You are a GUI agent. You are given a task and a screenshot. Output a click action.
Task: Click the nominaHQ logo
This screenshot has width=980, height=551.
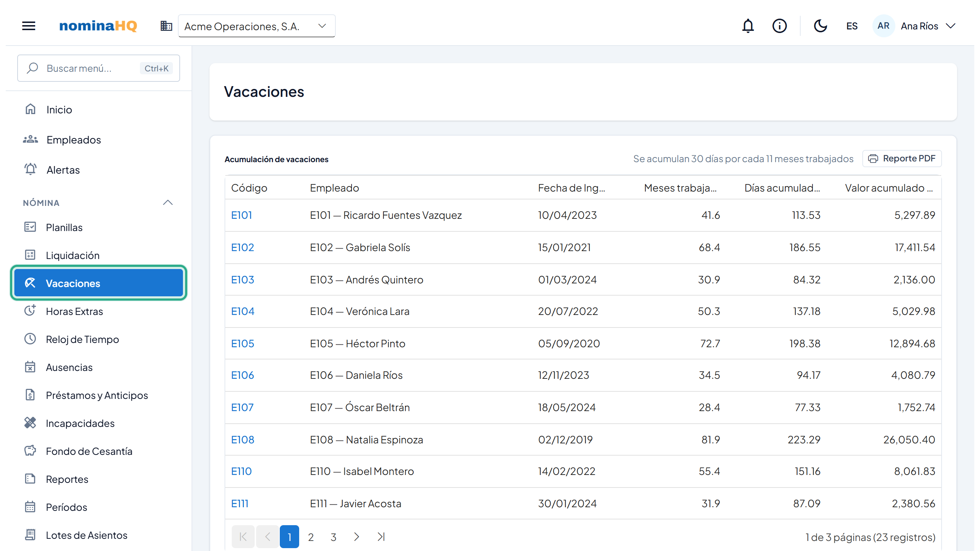(x=98, y=25)
